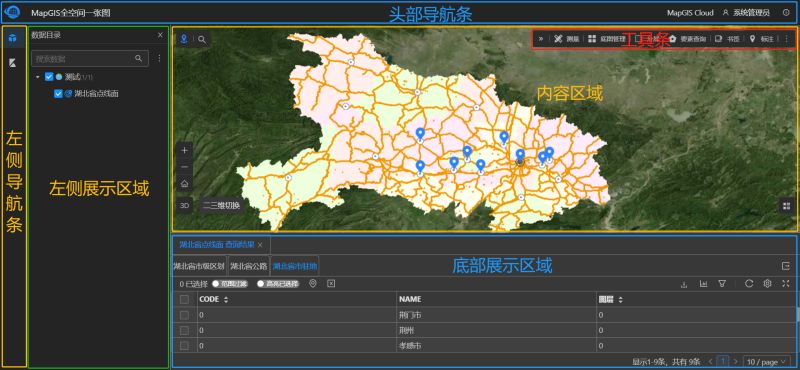
Task: Uncheck the 测试 group checkbox
Action: tap(49, 77)
